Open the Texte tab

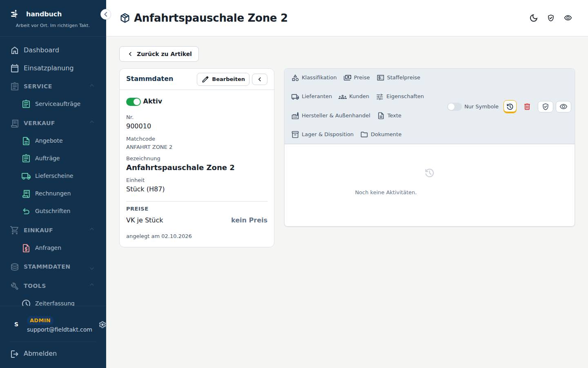[x=390, y=116]
